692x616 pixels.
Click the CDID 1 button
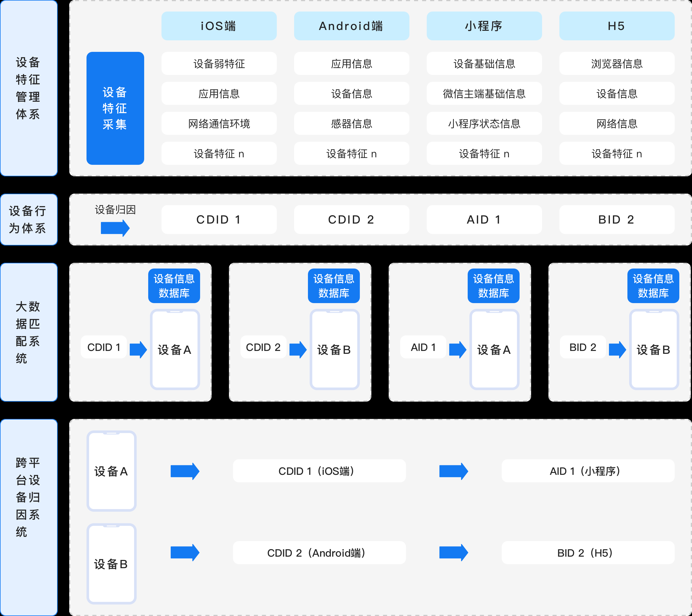(x=219, y=219)
